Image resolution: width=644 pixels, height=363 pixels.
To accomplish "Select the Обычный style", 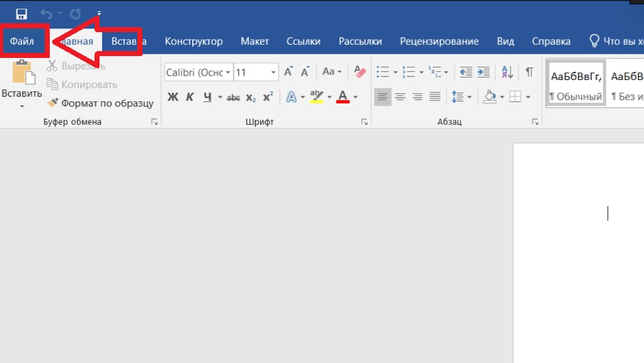I will tap(575, 83).
